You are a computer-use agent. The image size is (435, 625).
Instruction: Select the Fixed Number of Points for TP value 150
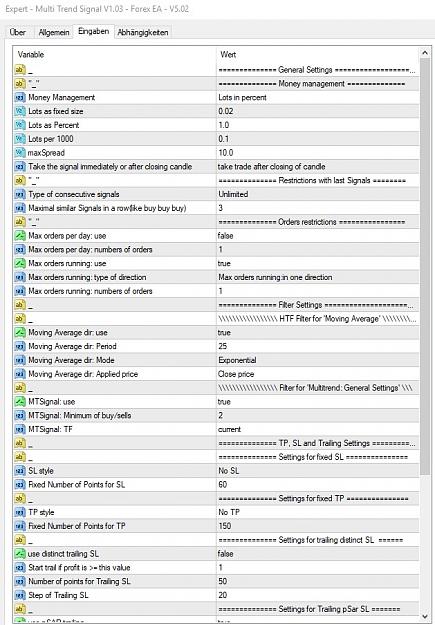click(317, 526)
